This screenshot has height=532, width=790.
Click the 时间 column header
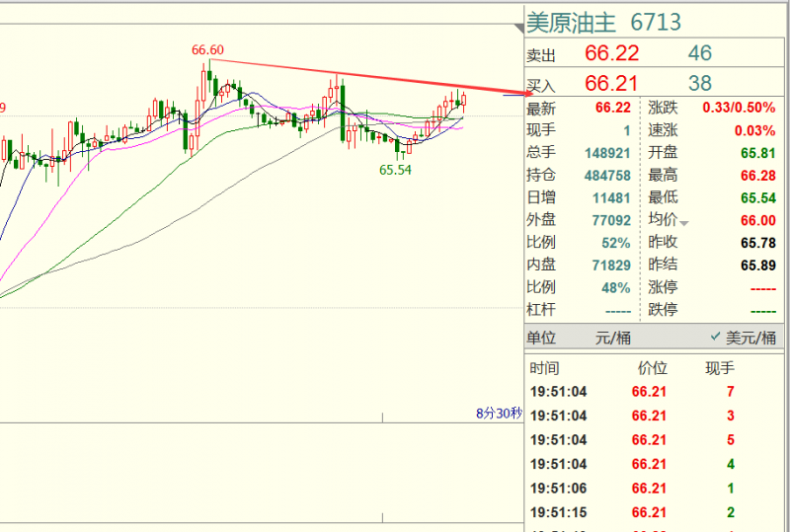(x=544, y=368)
